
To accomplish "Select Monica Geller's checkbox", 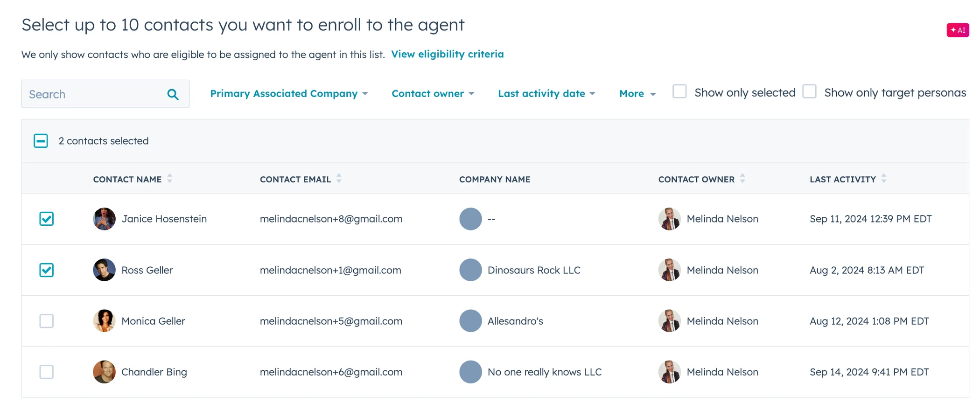I will (x=47, y=321).
